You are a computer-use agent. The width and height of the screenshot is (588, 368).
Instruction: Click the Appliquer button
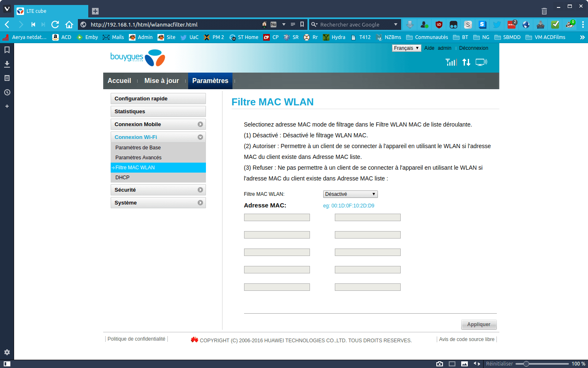tap(479, 324)
